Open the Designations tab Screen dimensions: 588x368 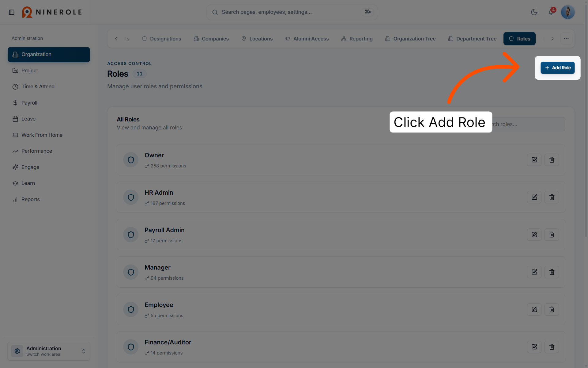(x=162, y=39)
